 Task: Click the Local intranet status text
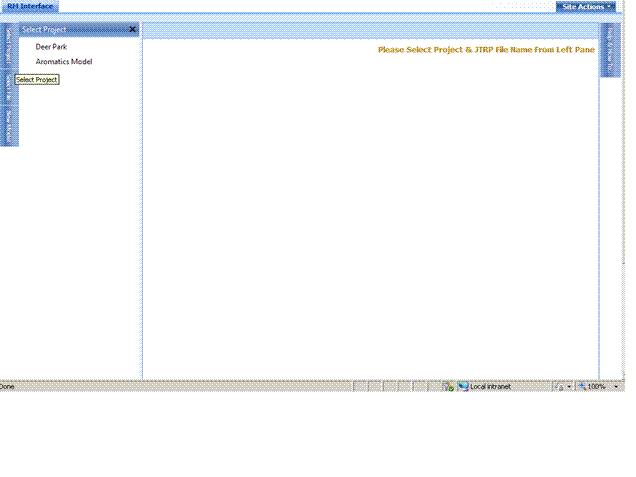(490, 387)
